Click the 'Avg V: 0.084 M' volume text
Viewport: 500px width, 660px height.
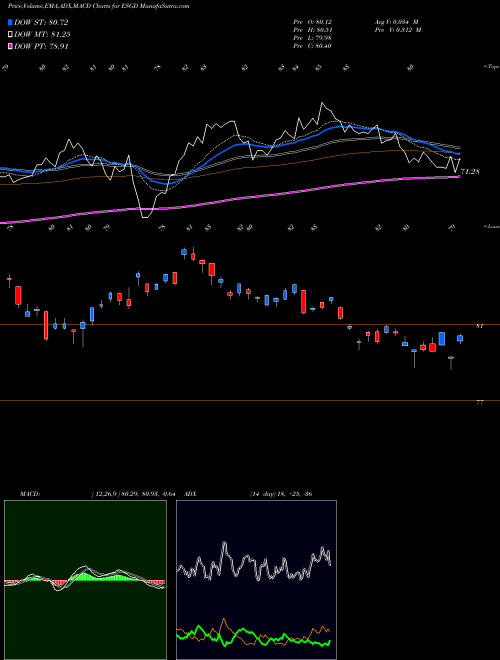396,22
